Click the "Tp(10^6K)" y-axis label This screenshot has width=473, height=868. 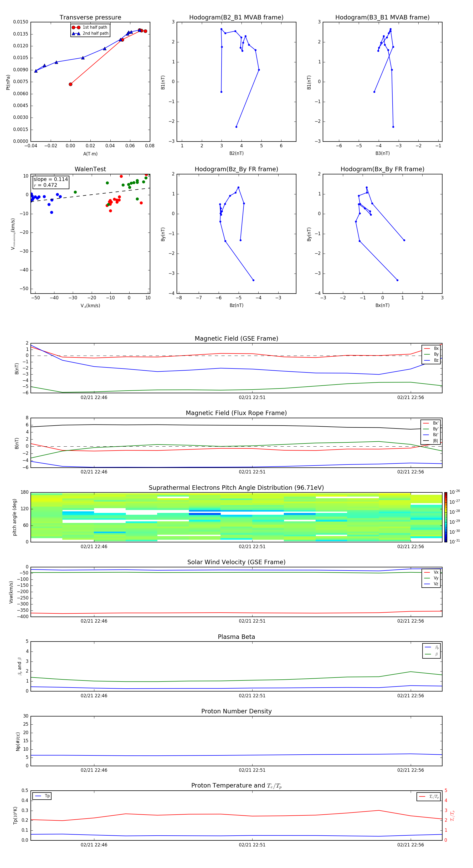point(15,815)
